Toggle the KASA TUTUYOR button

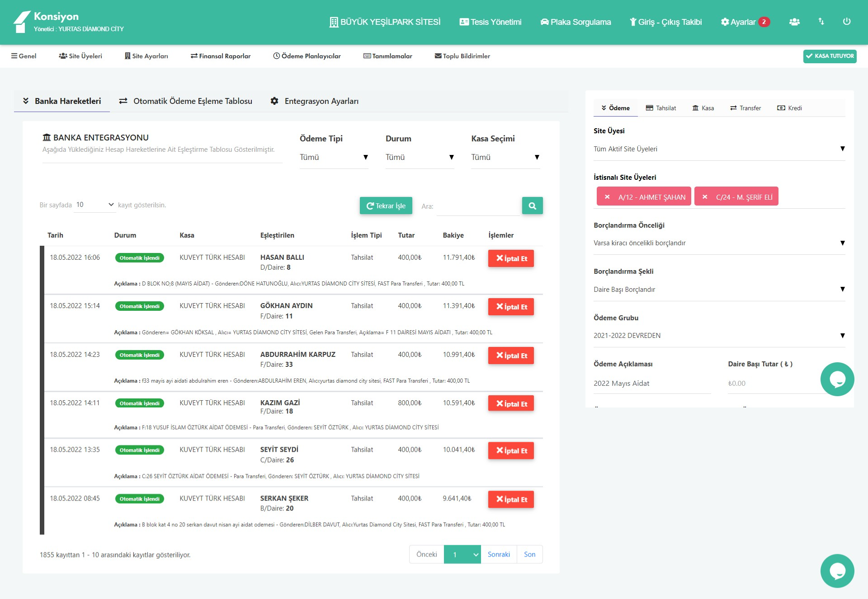pyautogui.click(x=830, y=56)
